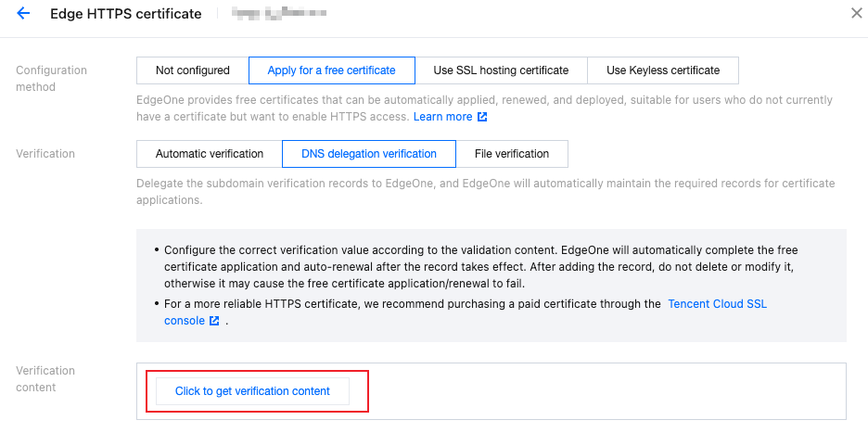
Task: Choose Apply for a free certificate
Action: 331,70
